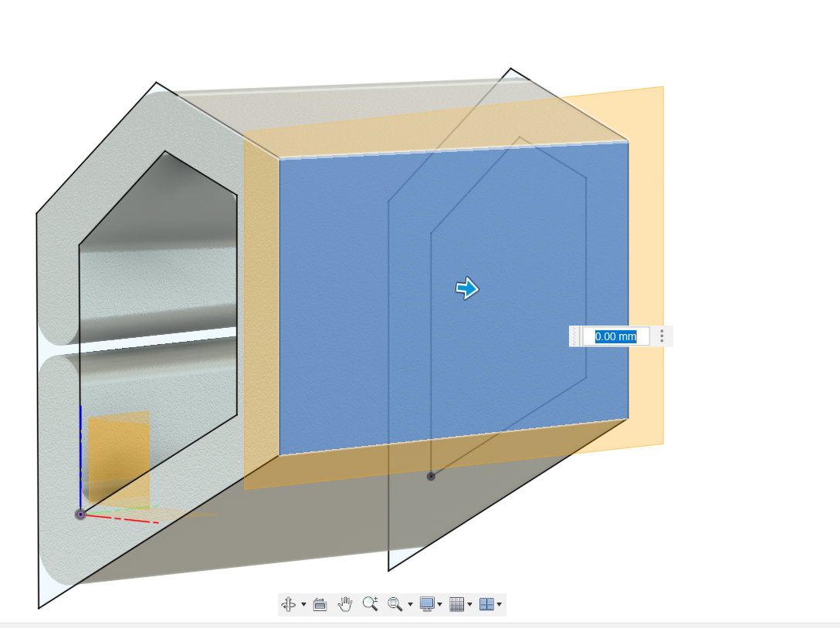Activate the Look At tool
The width and height of the screenshot is (840, 628).
point(320,604)
